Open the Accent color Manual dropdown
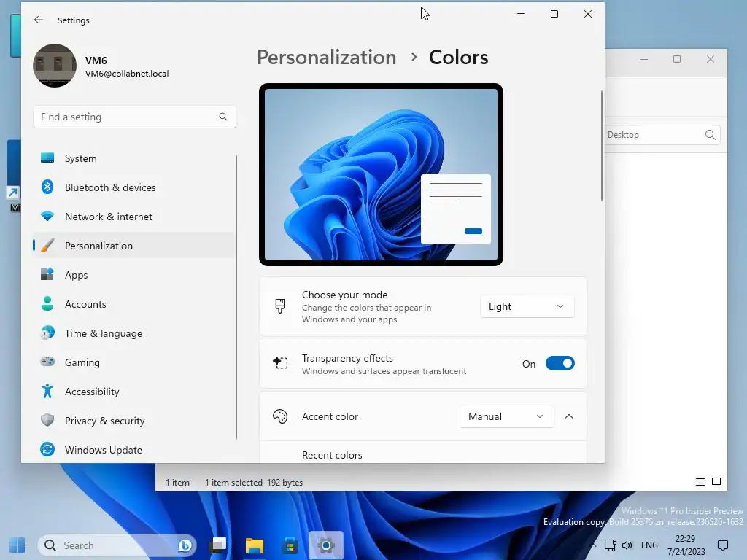The image size is (747, 560). 506,416
